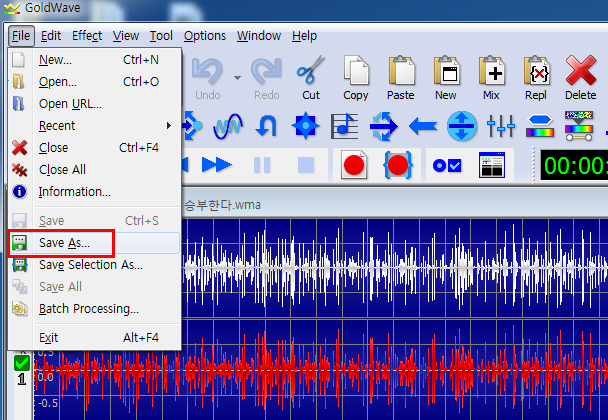The height and width of the screenshot is (420, 608).
Task: Open the Information... dialog entry
Action: click(95, 192)
